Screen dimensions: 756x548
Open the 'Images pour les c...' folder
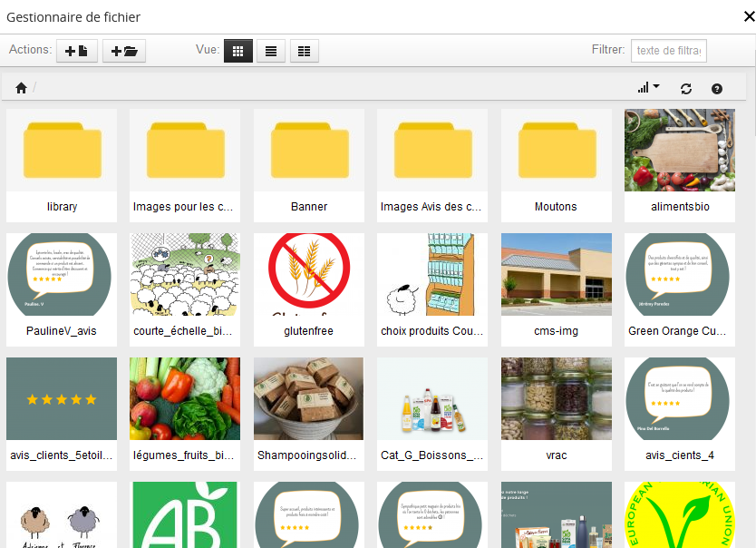coord(185,150)
